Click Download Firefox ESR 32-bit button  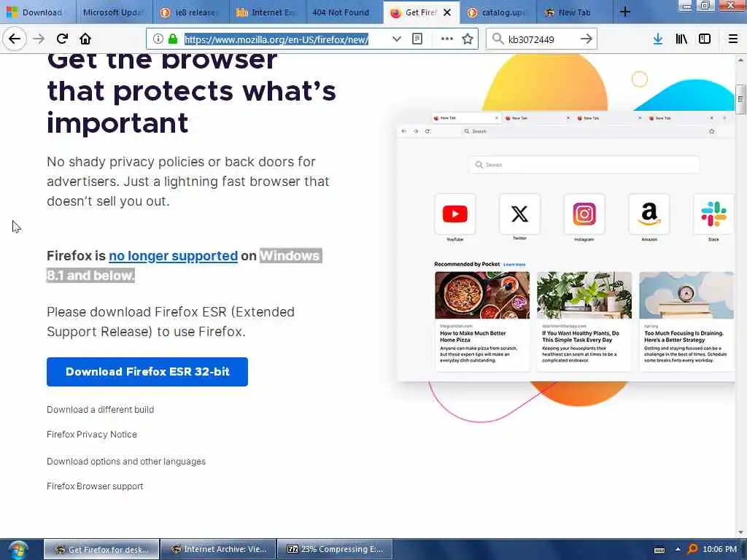147,371
